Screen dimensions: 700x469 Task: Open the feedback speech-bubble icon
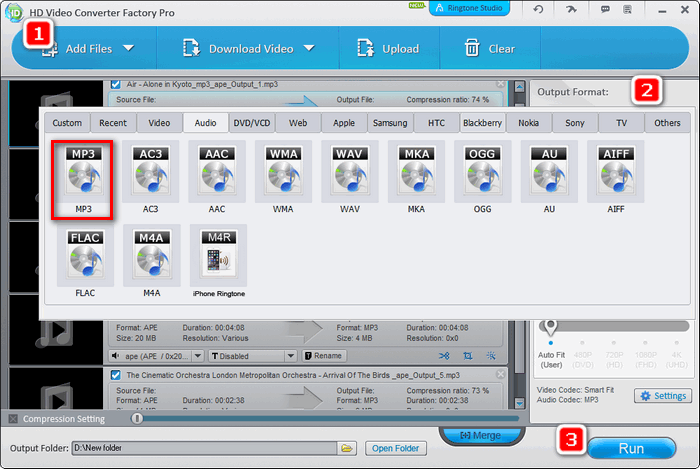tap(605, 9)
